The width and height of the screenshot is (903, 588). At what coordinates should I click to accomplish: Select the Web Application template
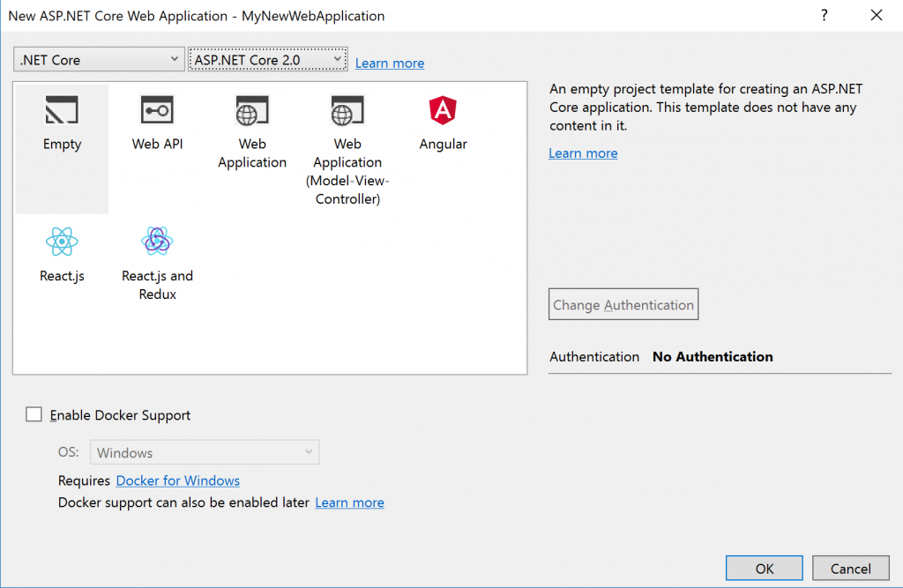click(x=252, y=123)
